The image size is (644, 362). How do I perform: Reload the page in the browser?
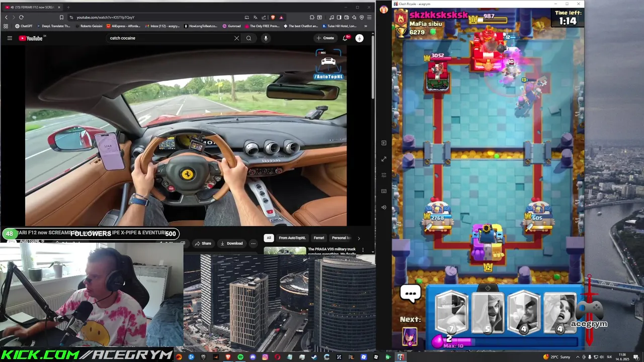21,17
